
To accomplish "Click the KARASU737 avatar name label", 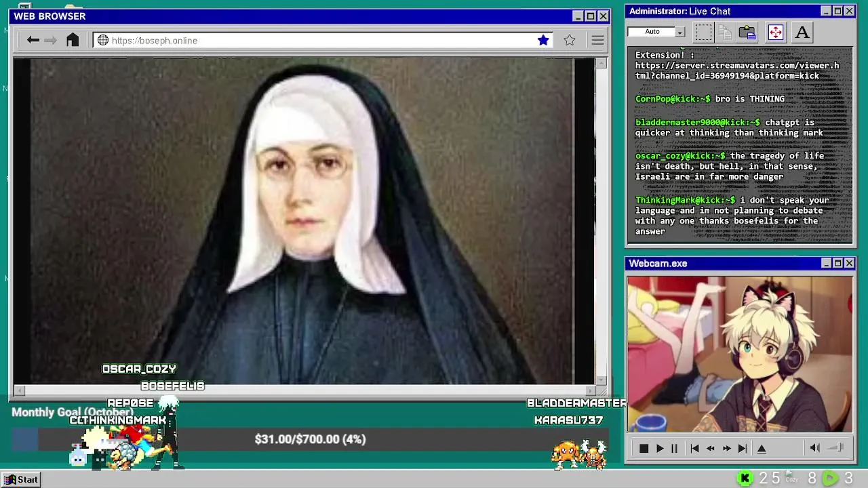I will tap(568, 420).
